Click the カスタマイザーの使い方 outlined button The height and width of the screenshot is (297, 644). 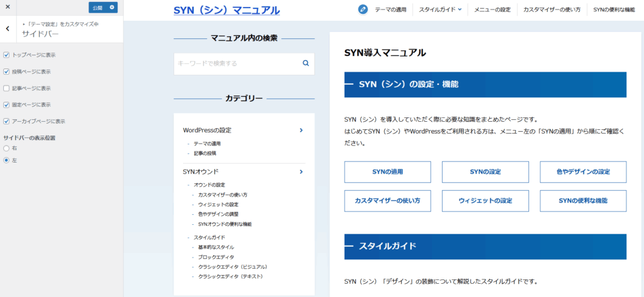[x=387, y=201]
